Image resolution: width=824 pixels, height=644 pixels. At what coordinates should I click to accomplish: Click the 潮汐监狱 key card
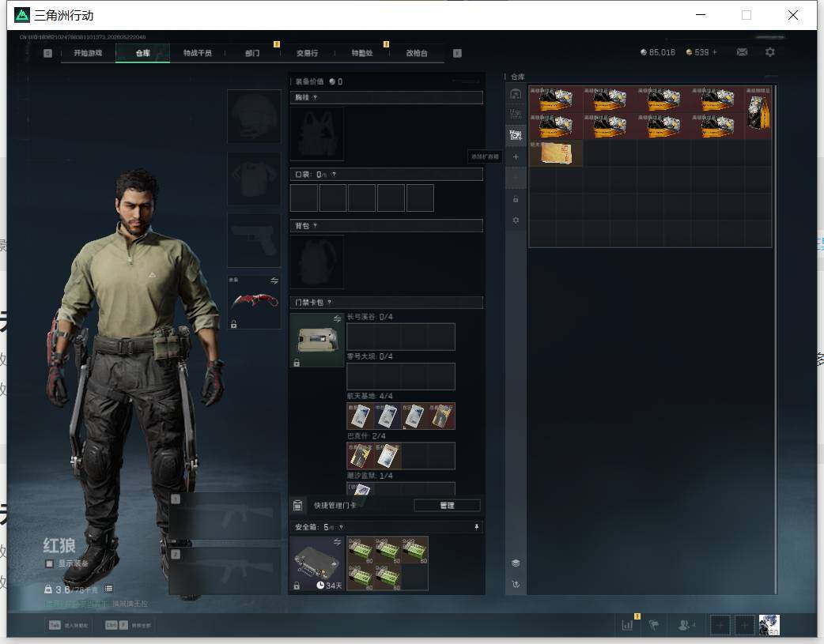pyautogui.click(x=361, y=489)
